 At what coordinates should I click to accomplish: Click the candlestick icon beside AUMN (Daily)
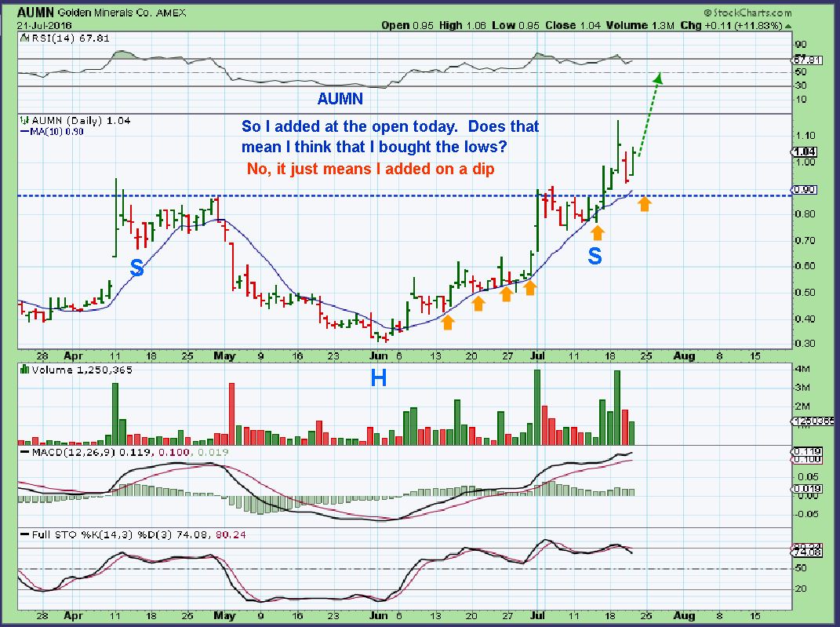click(x=24, y=121)
